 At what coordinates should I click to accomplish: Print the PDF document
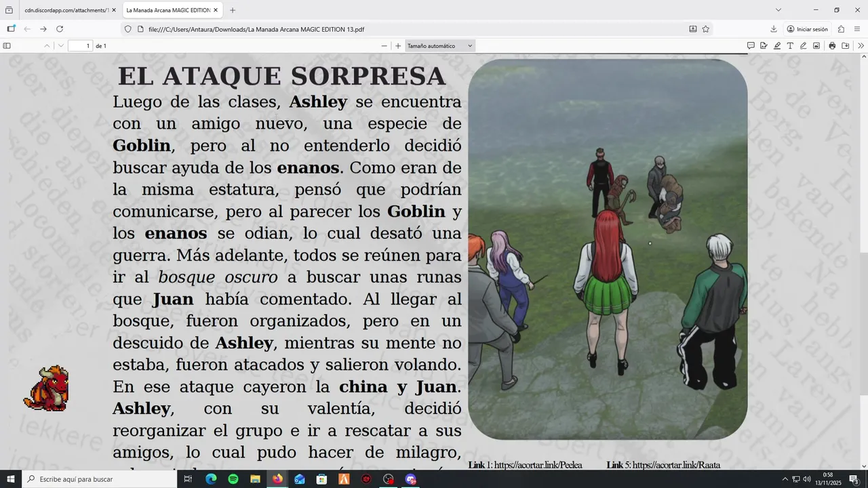click(x=832, y=46)
